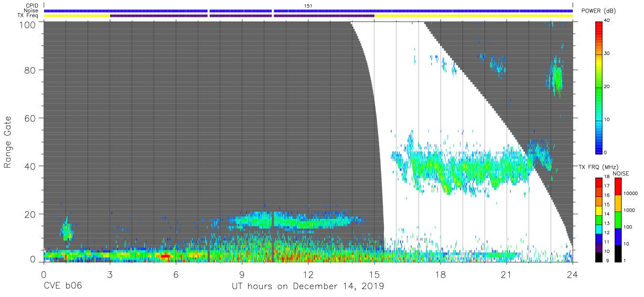644x297 pixels.
Task: Click the red 17–18 MHz TX frequency swatch
Action: [599, 183]
